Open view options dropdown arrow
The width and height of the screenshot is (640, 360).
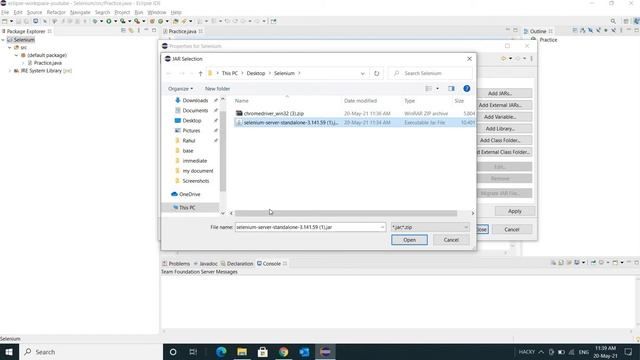pyautogui.click(x=437, y=89)
